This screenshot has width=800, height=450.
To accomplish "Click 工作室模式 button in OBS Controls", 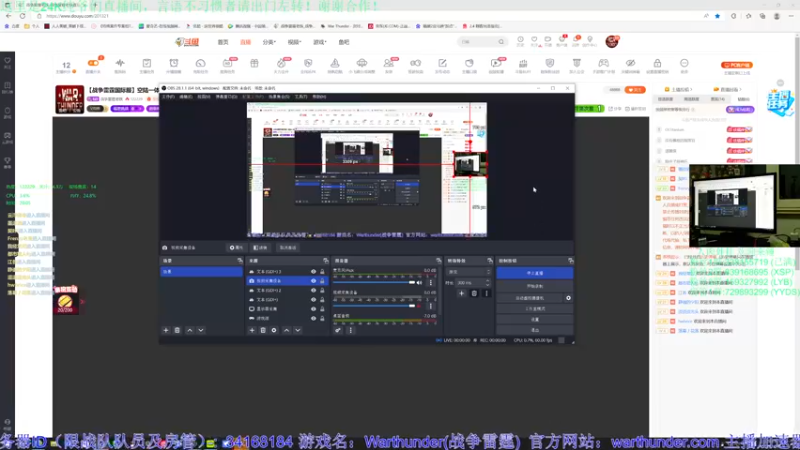I will click(x=535, y=309).
